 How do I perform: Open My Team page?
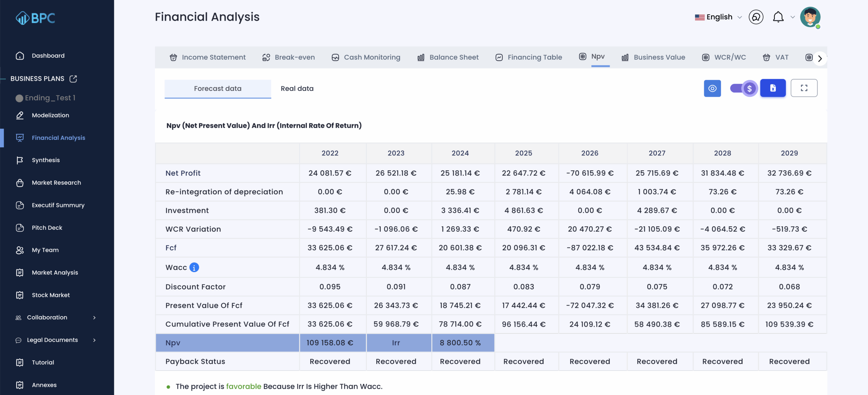point(45,250)
